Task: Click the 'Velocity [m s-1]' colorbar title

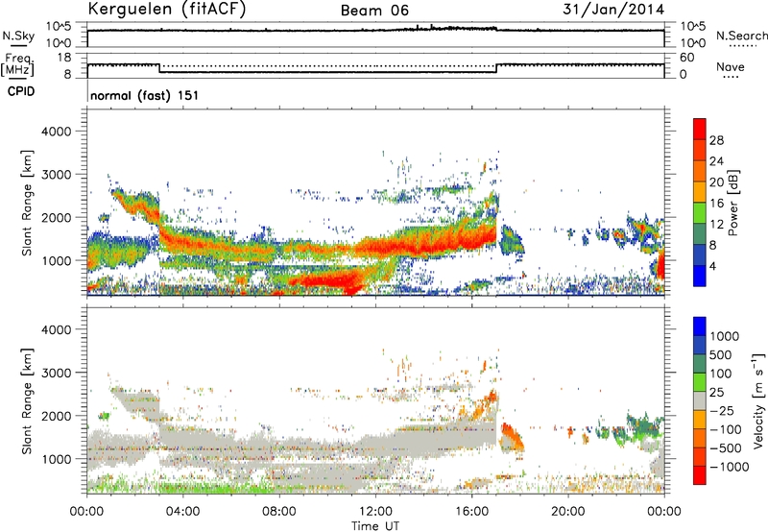Action: click(759, 400)
